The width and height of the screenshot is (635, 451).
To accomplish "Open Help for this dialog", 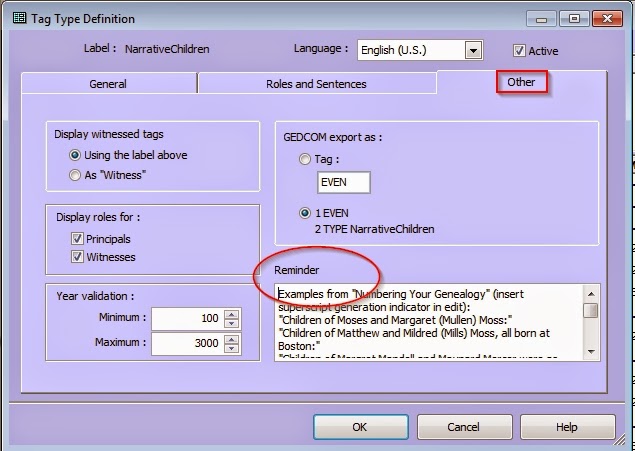I will coord(567,427).
